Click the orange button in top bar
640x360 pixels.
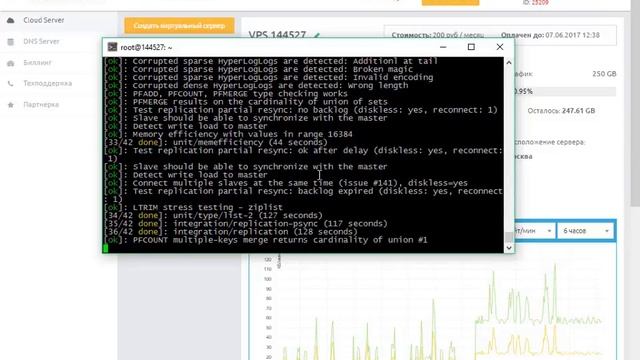coord(450,2)
